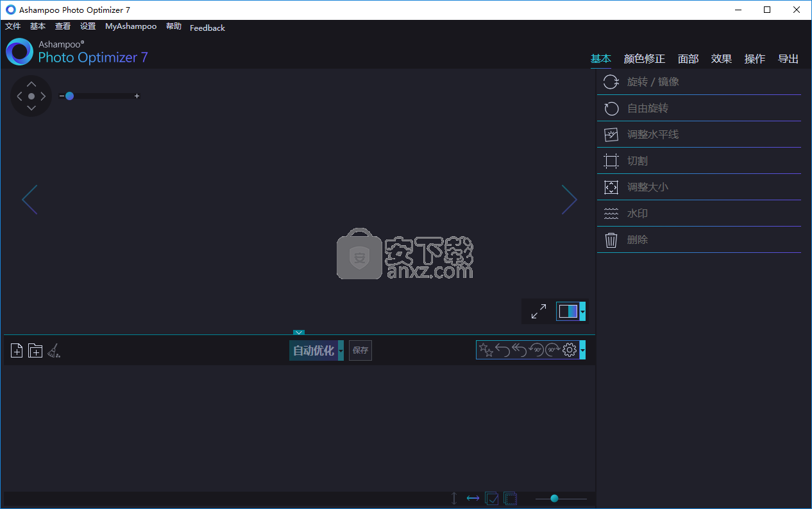Pan up with navigation pad arrow
Viewport: 812px width, 509px height.
pyautogui.click(x=31, y=84)
